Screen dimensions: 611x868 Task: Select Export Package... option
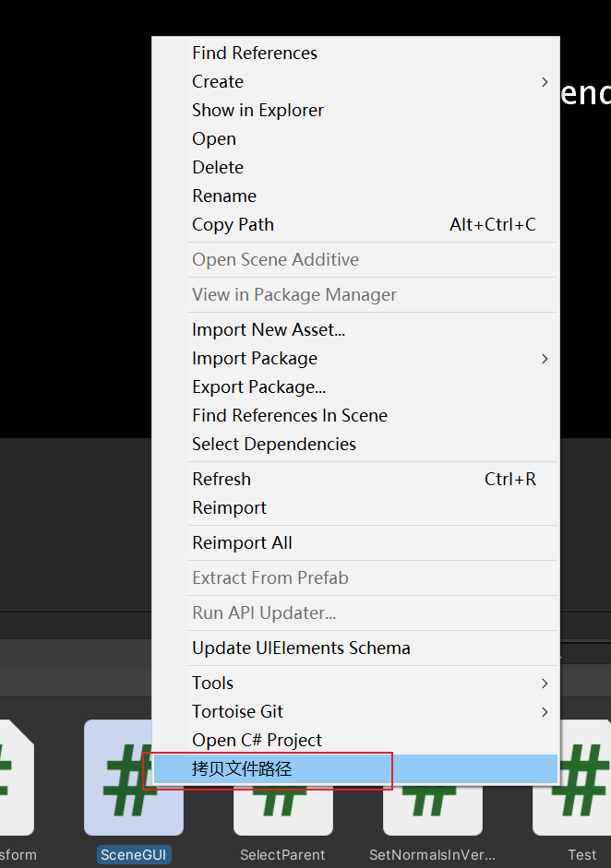click(x=258, y=387)
